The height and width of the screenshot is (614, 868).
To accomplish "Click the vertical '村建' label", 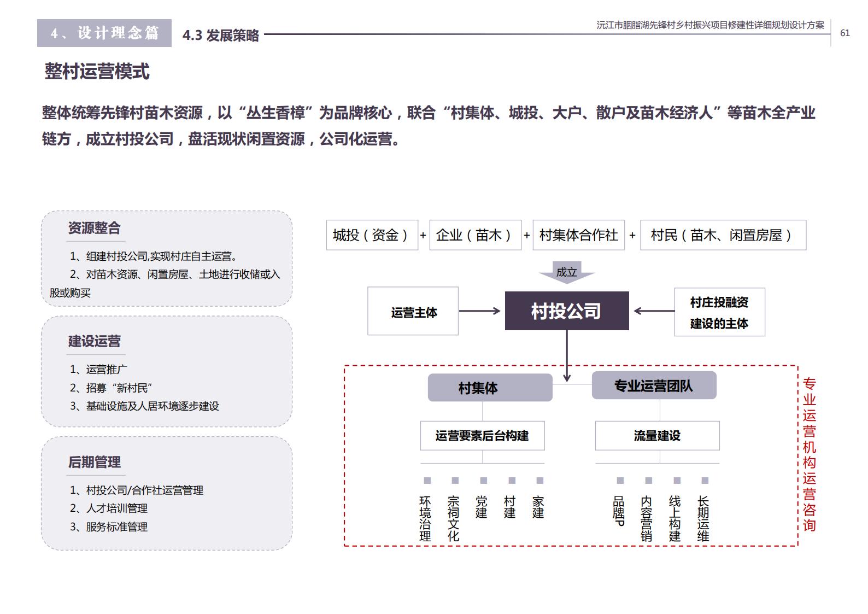I will (510, 507).
